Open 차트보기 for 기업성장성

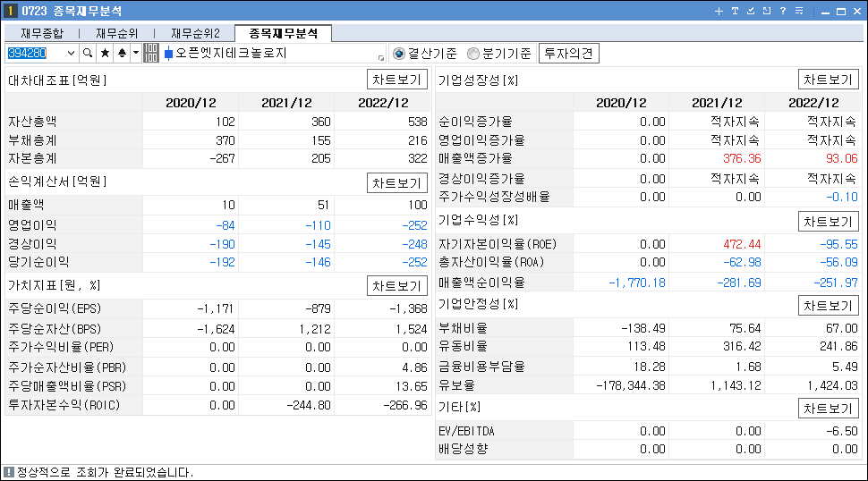click(828, 80)
